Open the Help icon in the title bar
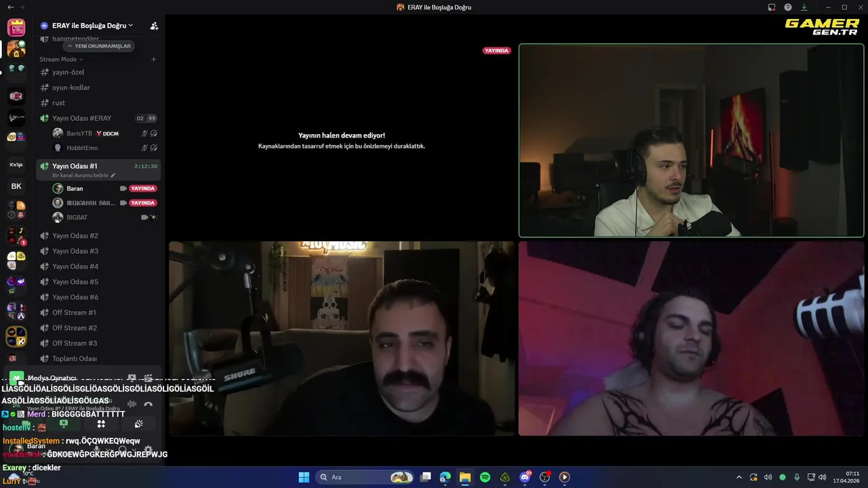868x488 pixels. (788, 7)
